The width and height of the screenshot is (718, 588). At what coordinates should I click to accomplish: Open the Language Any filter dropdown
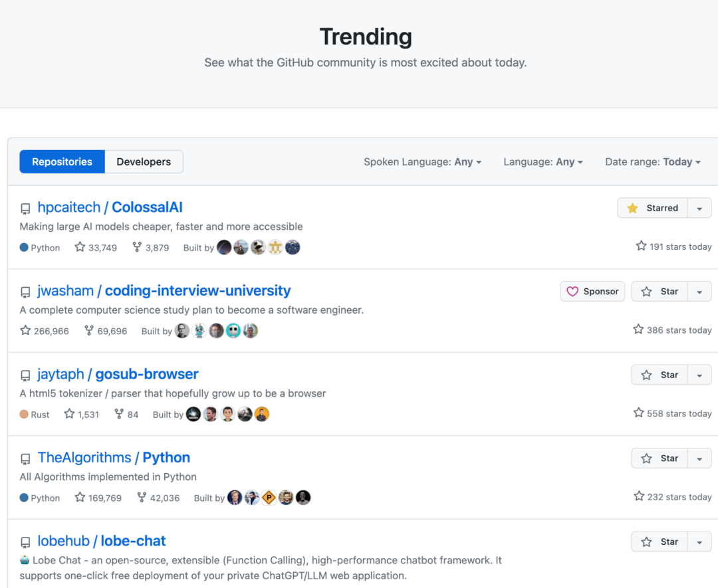click(542, 162)
